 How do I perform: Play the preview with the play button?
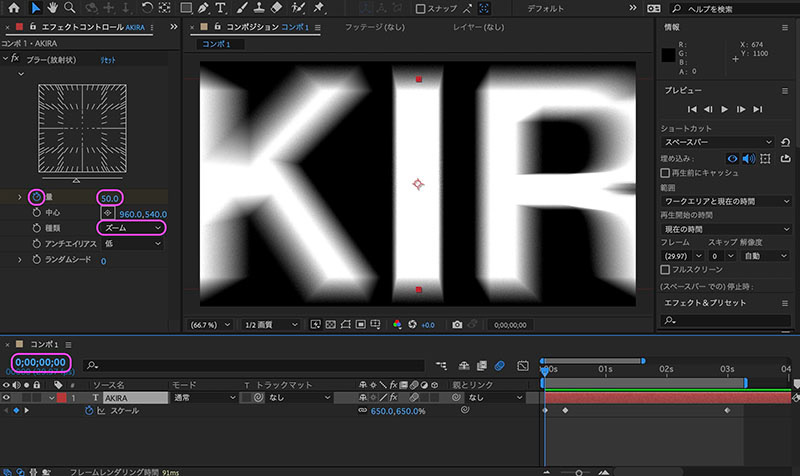coord(724,109)
